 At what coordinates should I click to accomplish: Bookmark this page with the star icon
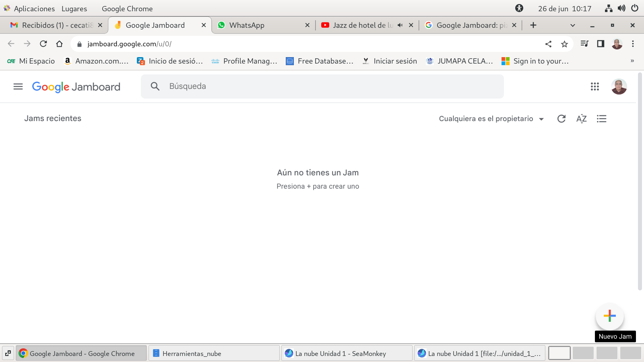click(564, 44)
